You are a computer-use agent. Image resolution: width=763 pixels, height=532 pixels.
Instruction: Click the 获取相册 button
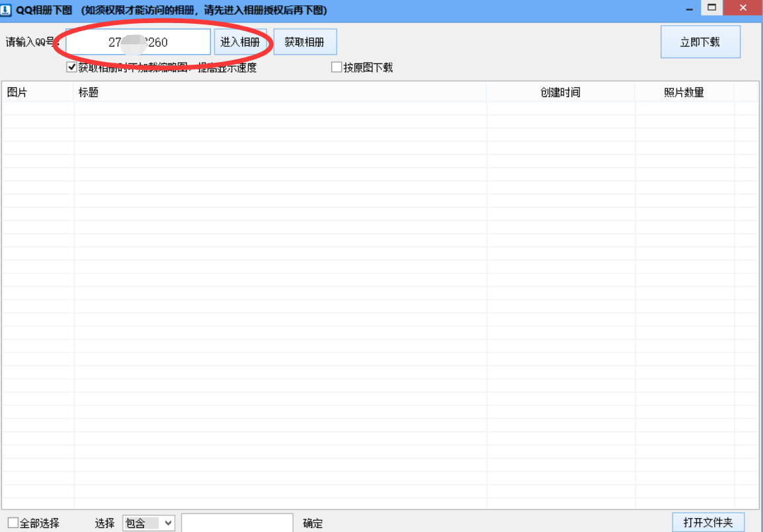tap(305, 42)
